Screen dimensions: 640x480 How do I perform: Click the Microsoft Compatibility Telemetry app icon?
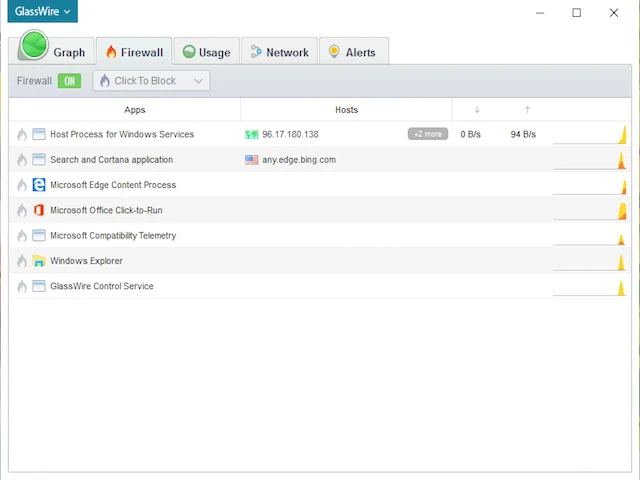[x=39, y=236]
